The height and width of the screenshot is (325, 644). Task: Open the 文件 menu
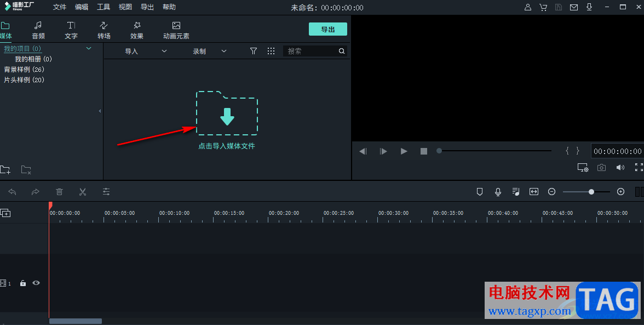pyautogui.click(x=60, y=7)
